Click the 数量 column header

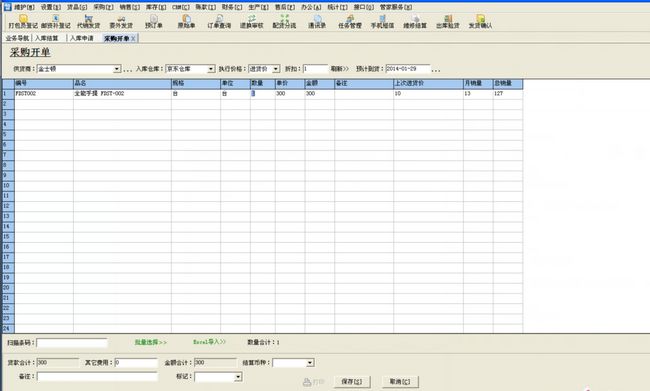(263, 83)
